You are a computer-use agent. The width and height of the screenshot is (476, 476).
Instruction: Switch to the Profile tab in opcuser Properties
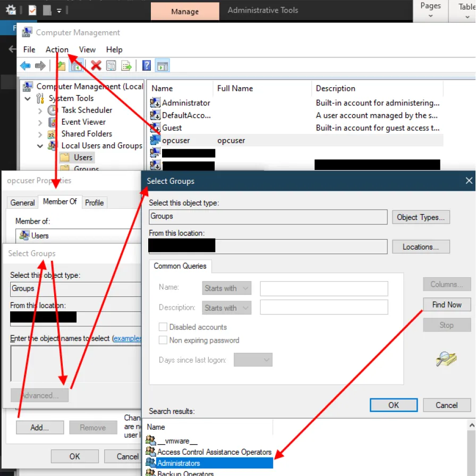coord(94,202)
